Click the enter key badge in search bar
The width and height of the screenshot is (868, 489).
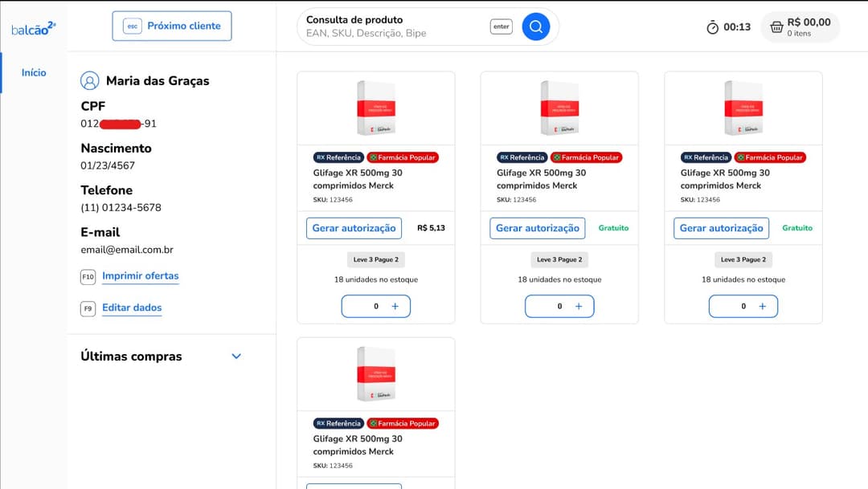click(x=501, y=26)
